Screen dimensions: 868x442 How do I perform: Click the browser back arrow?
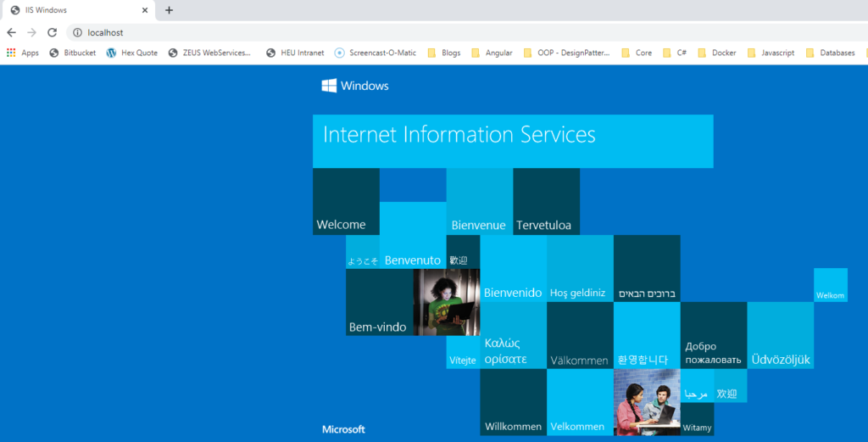click(x=12, y=33)
